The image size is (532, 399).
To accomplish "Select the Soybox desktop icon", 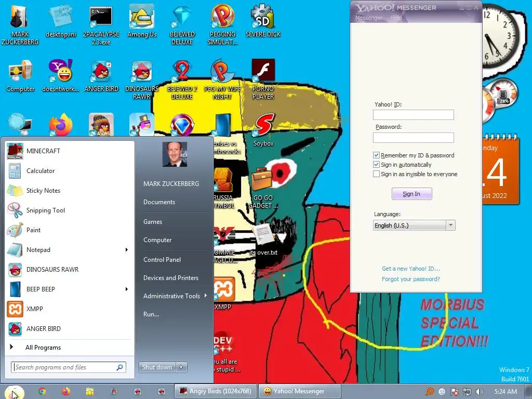I will [263, 130].
